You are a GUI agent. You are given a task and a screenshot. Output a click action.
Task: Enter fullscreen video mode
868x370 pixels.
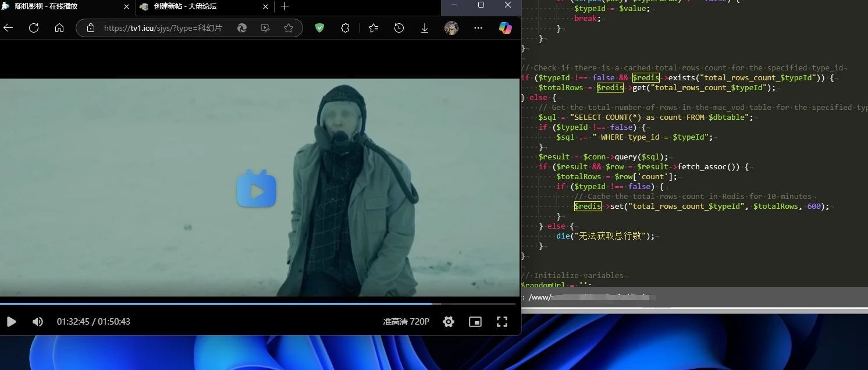click(x=502, y=322)
